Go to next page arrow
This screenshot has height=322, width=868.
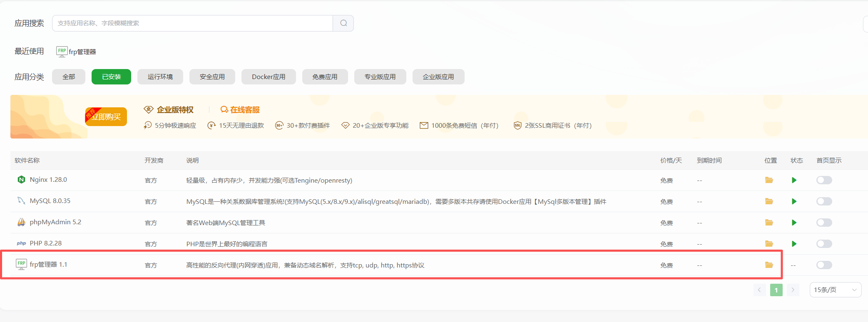[793, 290]
